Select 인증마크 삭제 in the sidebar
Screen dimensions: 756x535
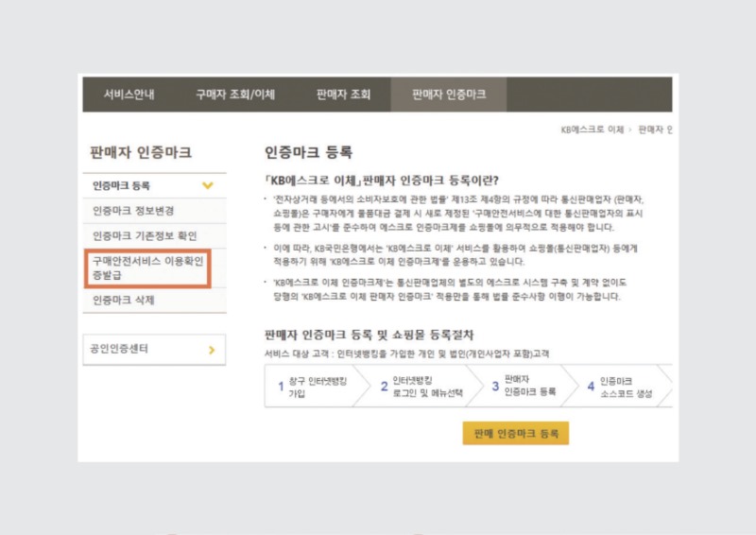pos(123,301)
